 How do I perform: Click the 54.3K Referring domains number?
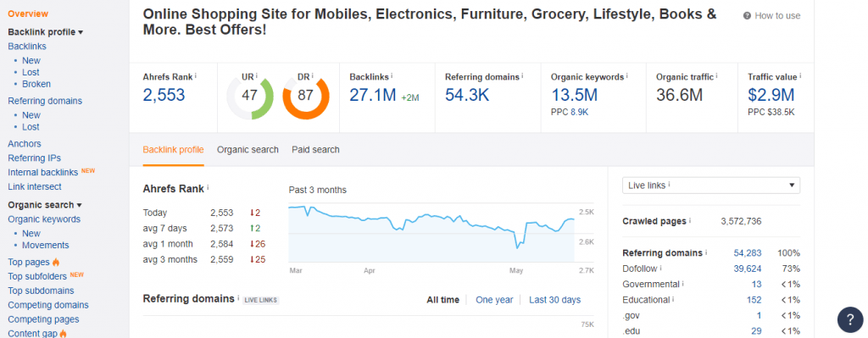467,95
